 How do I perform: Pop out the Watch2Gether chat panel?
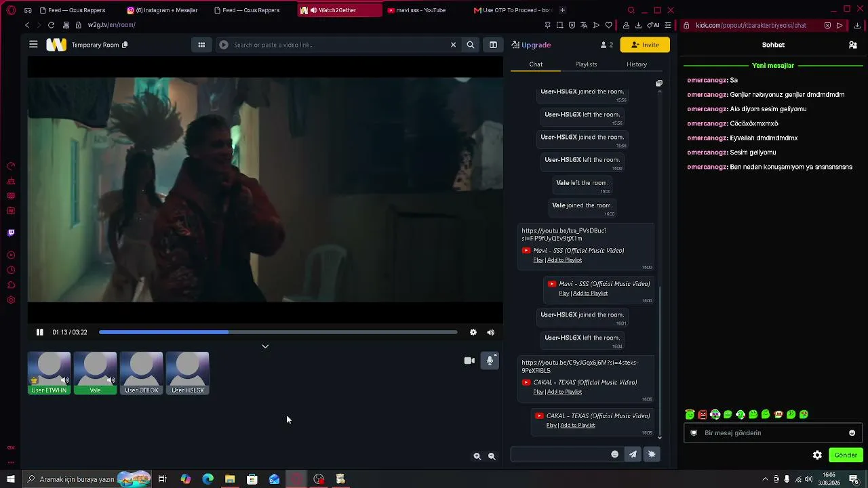pyautogui.click(x=658, y=83)
